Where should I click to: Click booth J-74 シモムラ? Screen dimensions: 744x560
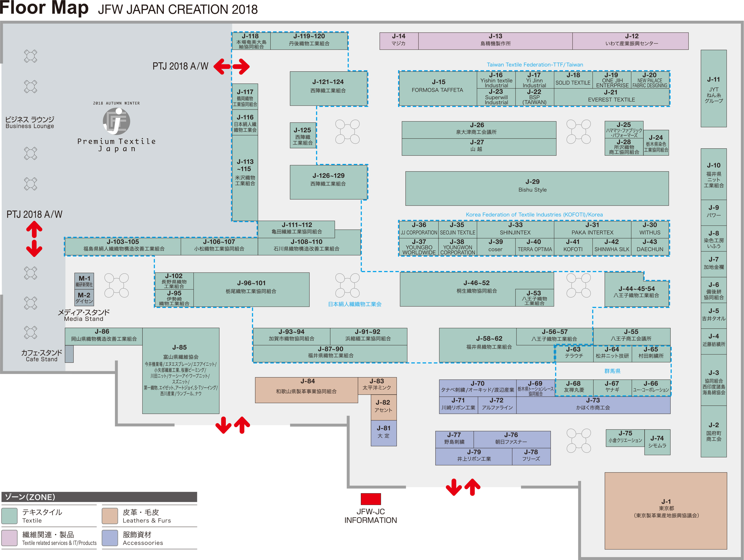[657, 442]
